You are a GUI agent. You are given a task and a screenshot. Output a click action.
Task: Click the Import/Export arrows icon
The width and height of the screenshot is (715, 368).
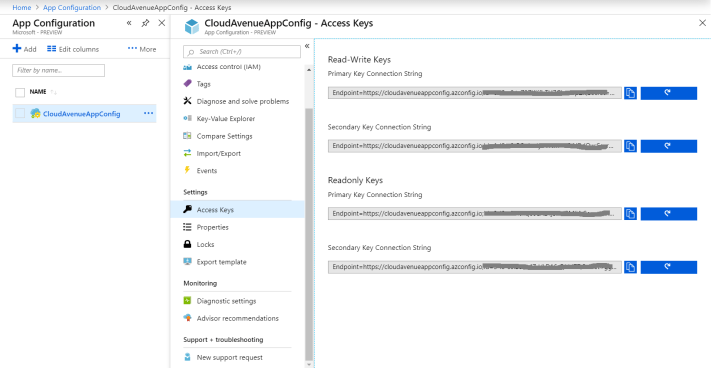187,153
